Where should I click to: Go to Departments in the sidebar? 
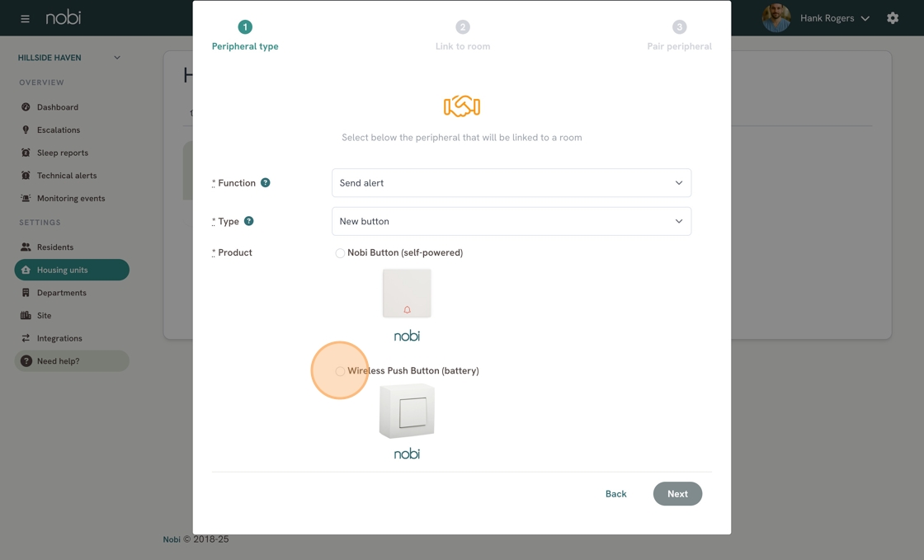pos(61,293)
